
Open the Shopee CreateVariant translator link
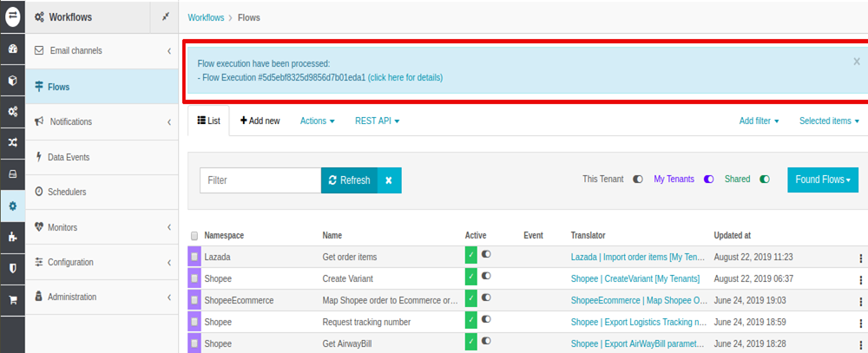pyautogui.click(x=635, y=278)
